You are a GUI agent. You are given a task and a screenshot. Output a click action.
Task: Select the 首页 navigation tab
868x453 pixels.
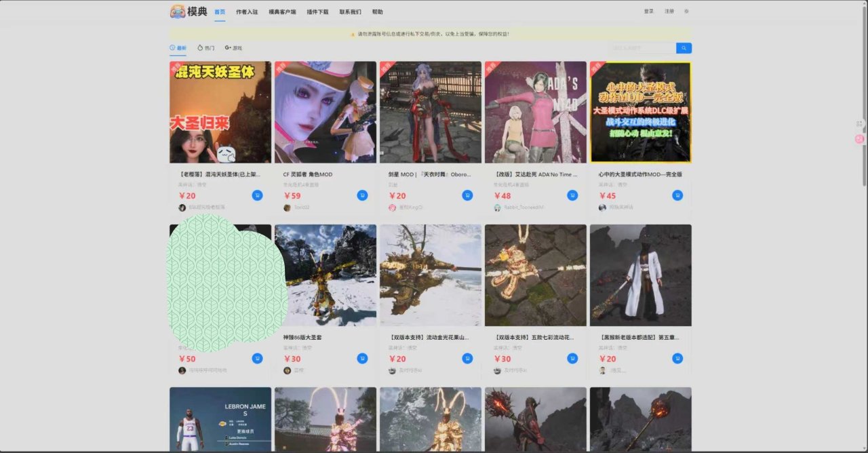click(x=220, y=12)
